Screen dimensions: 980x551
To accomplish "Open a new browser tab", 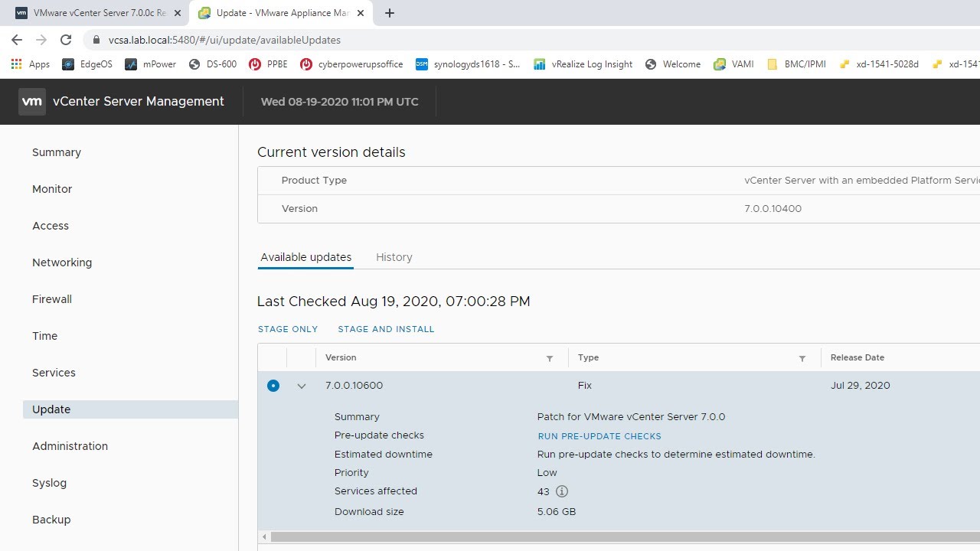I will pyautogui.click(x=390, y=13).
